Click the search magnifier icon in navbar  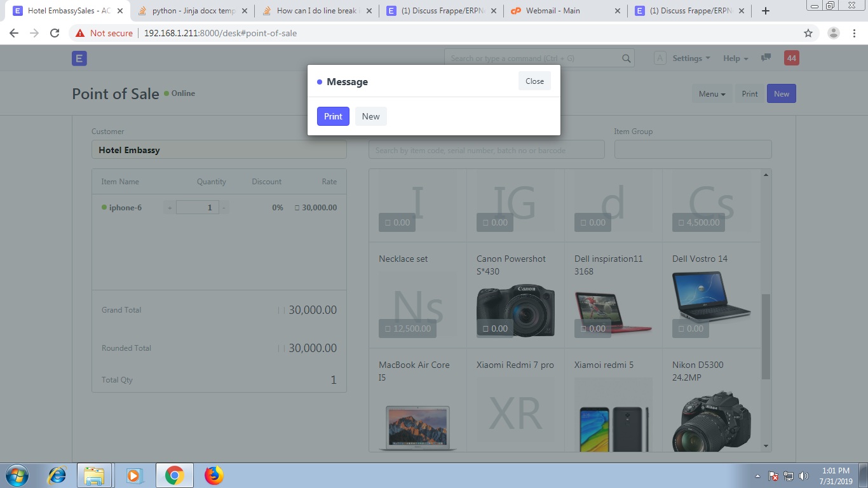pyautogui.click(x=627, y=58)
